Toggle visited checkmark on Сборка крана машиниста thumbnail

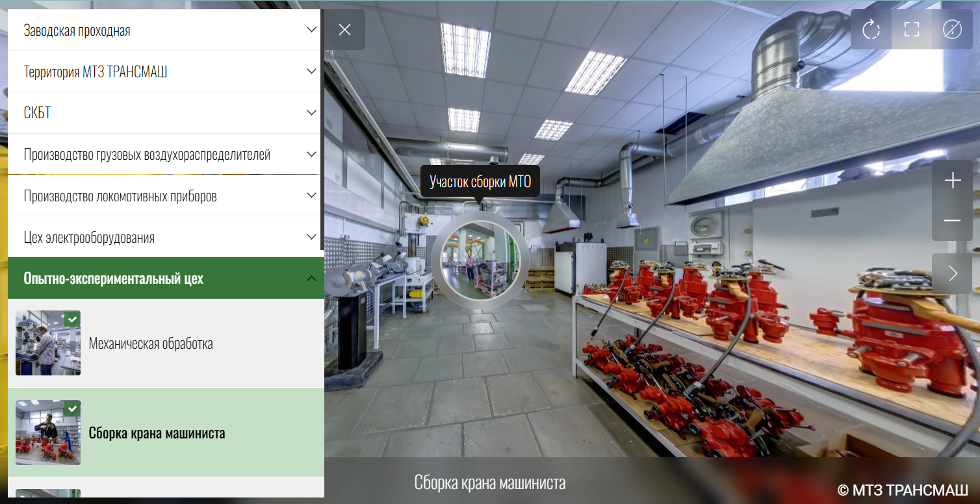(x=73, y=409)
